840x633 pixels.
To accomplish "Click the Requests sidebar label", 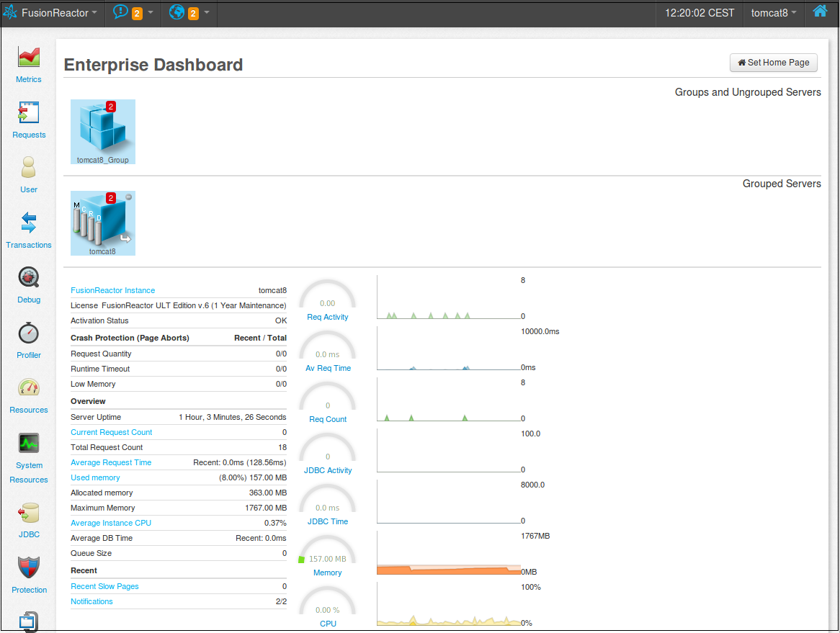I will pos(29,135).
